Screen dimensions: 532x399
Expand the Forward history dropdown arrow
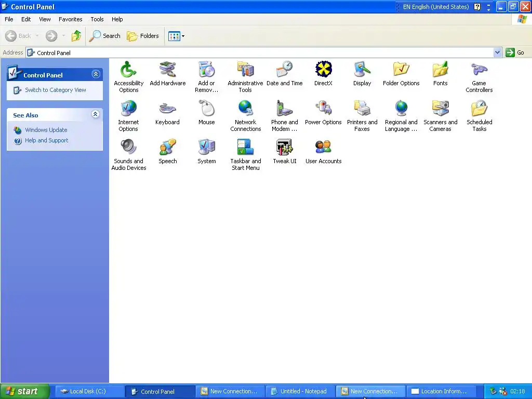point(63,36)
